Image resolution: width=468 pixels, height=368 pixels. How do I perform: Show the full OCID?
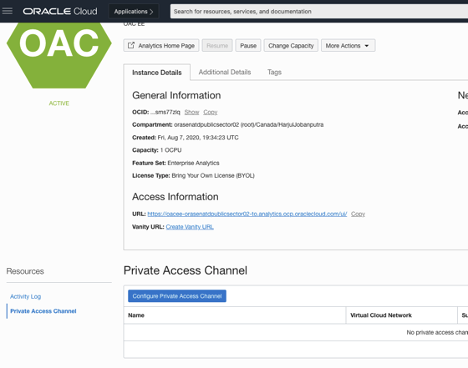point(192,112)
